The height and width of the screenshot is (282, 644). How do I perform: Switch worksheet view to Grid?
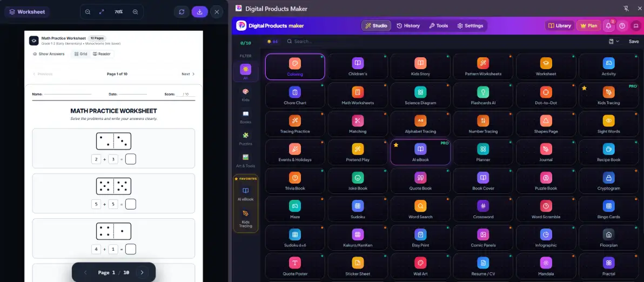click(x=81, y=54)
